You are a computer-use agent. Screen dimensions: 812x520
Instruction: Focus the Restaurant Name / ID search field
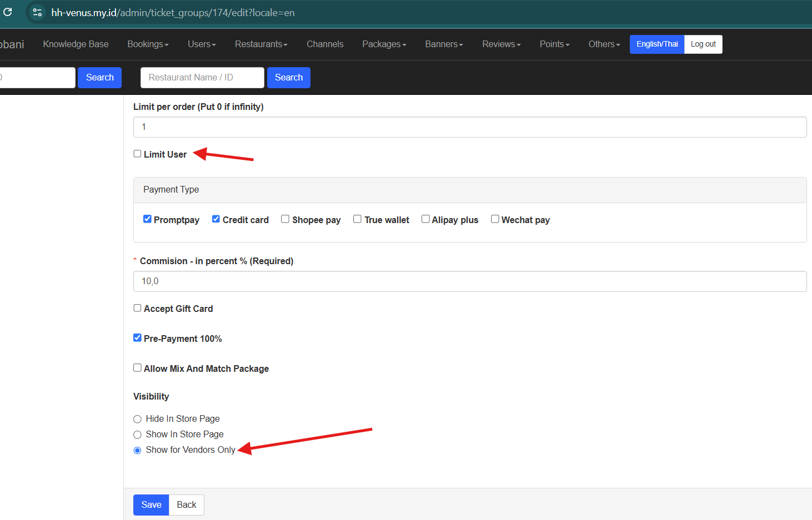[x=202, y=78]
